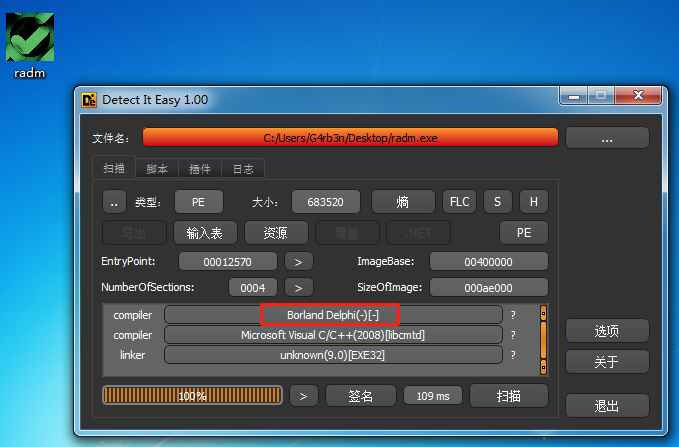Open the 资源 resources button
Image resolution: width=679 pixels, height=447 pixels.
(x=276, y=233)
